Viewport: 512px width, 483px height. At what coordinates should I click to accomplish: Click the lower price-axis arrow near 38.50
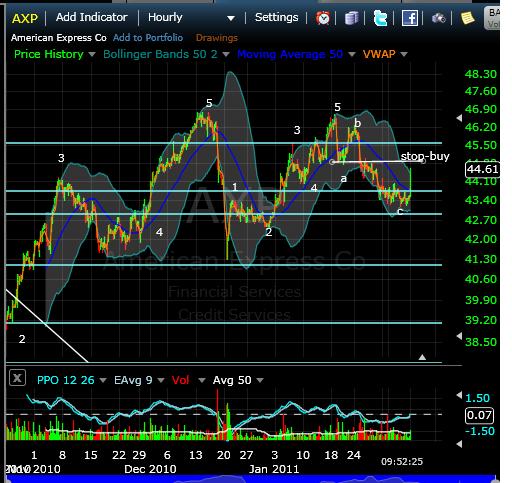(459, 336)
